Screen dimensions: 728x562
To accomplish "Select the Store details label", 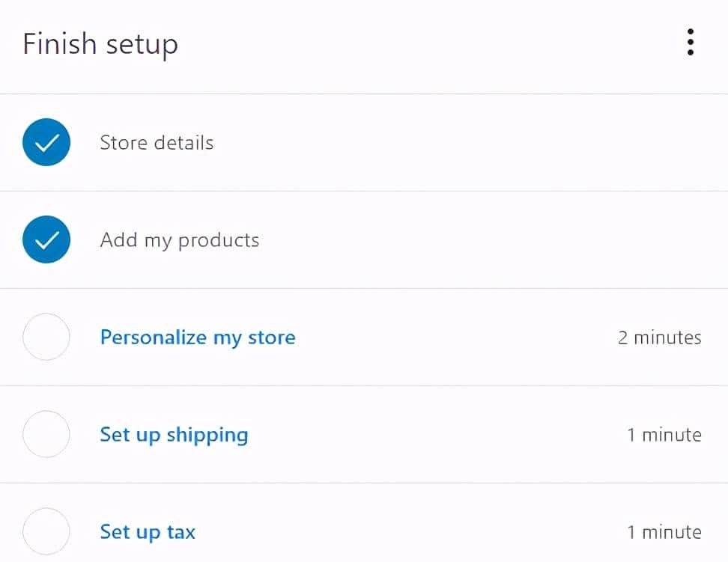I will tap(157, 143).
